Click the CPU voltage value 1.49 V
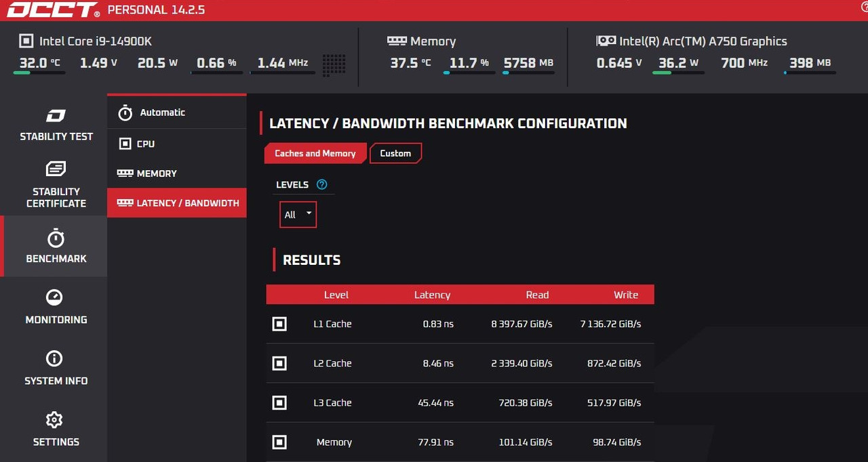This screenshot has height=462, width=868. click(99, 62)
